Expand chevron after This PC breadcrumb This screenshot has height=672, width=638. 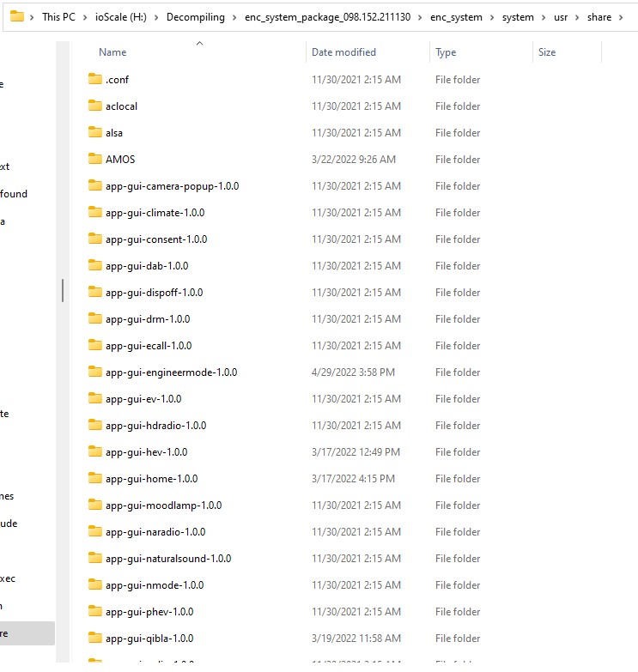click(x=85, y=17)
